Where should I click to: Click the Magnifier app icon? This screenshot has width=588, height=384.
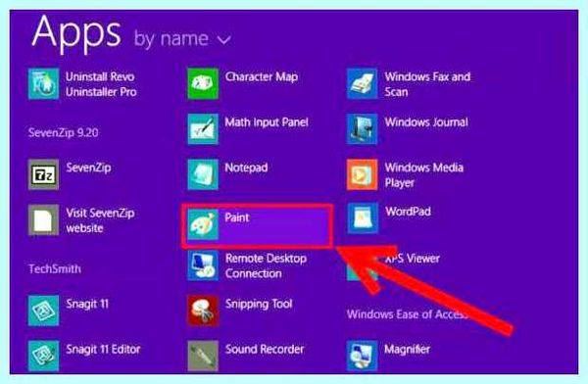[x=362, y=356]
